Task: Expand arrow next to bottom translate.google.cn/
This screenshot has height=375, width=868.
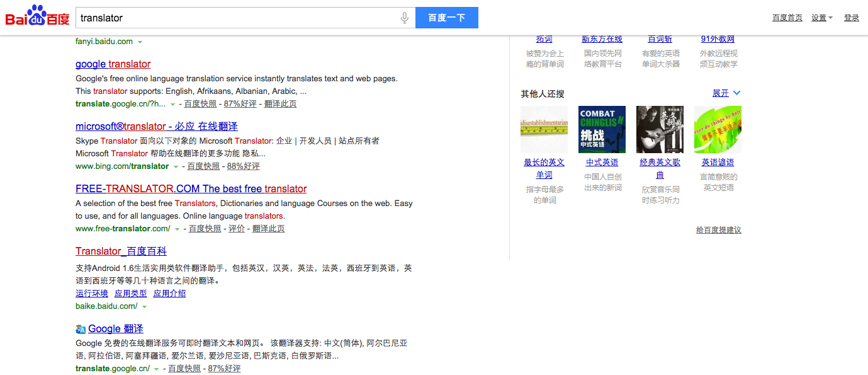Action: 157,369
